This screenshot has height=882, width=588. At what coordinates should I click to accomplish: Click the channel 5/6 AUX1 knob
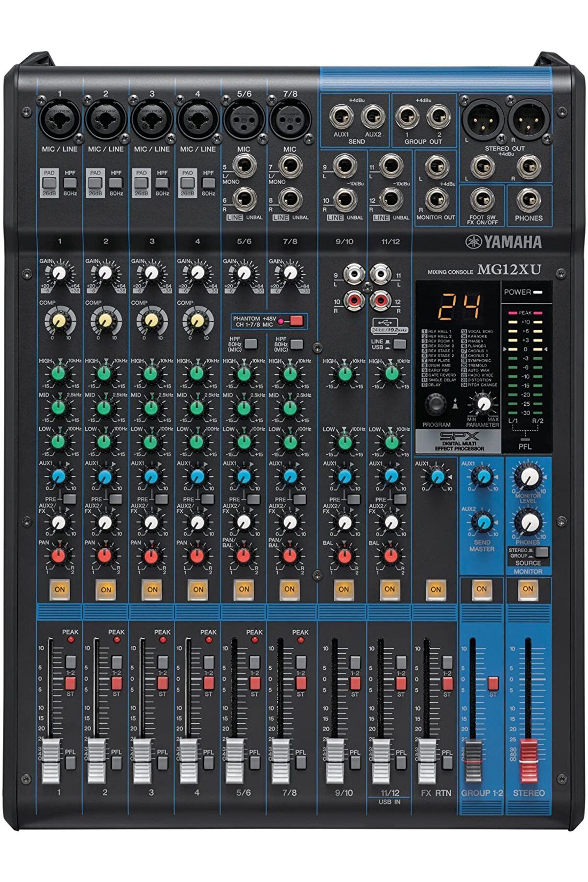(244, 476)
